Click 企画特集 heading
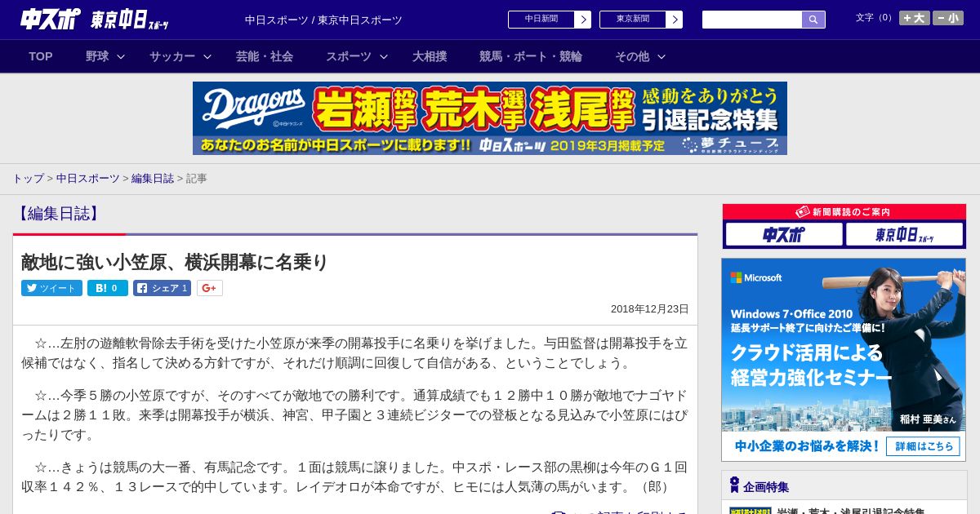This screenshot has height=514, width=980. tap(766, 487)
